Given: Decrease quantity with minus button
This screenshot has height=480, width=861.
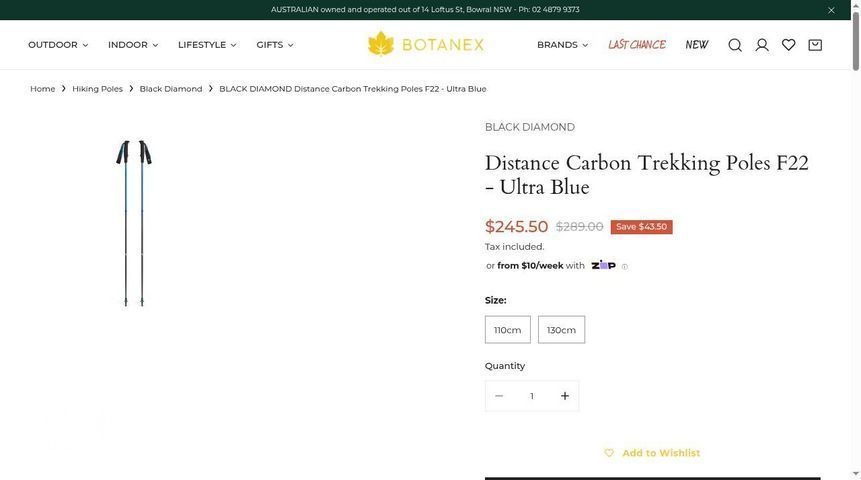Looking at the screenshot, I should [x=499, y=396].
